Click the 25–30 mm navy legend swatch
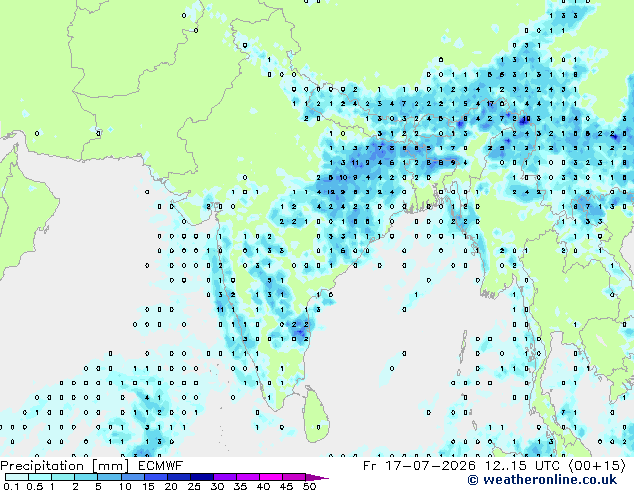The height and width of the screenshot is (490, 634). [201, 477]
